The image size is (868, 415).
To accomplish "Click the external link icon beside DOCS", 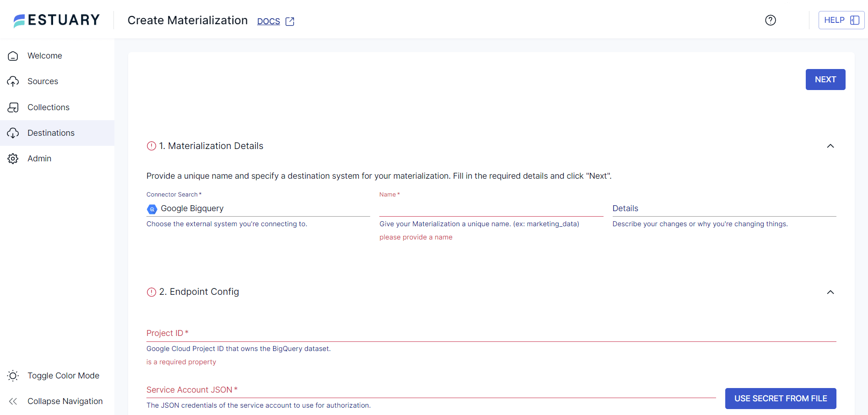I will click(x=290, y=21).
